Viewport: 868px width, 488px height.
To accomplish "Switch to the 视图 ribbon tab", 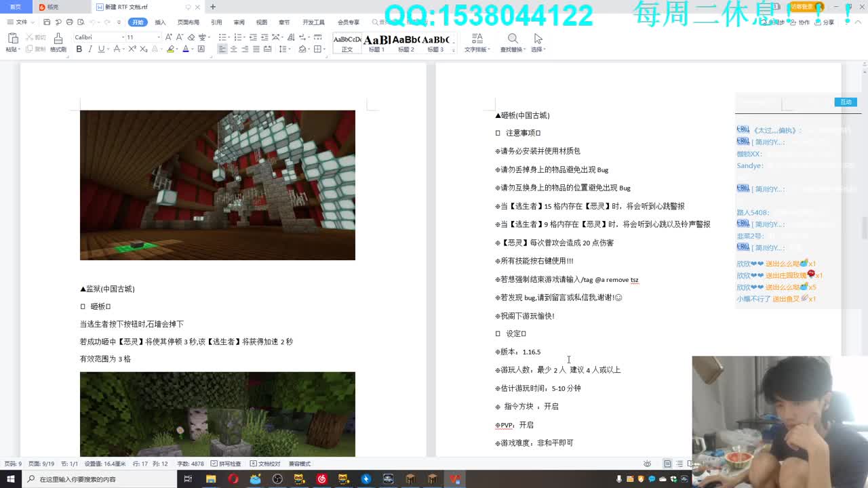I will 262,22.
